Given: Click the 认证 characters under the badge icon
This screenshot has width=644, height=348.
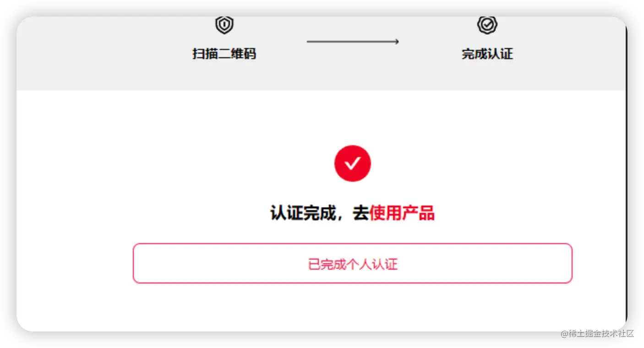Looking at the screenshot, I should click(500, 54).
